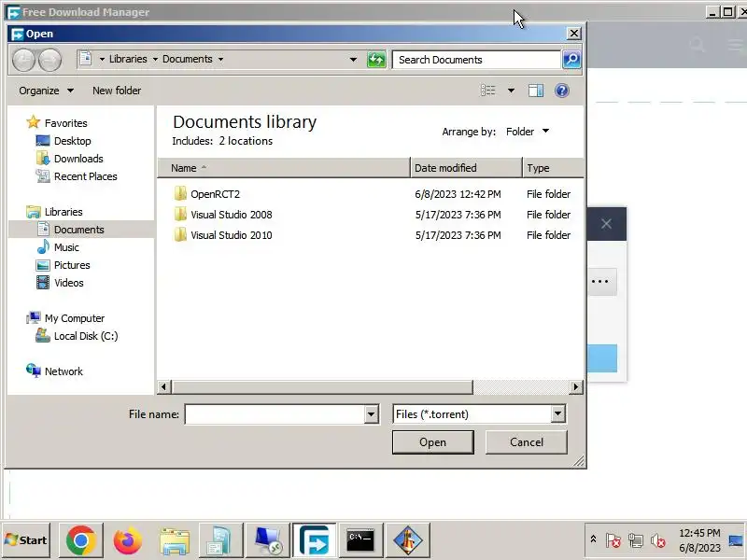
Task: Open Chrome from the taskbar
Action: 81,540
